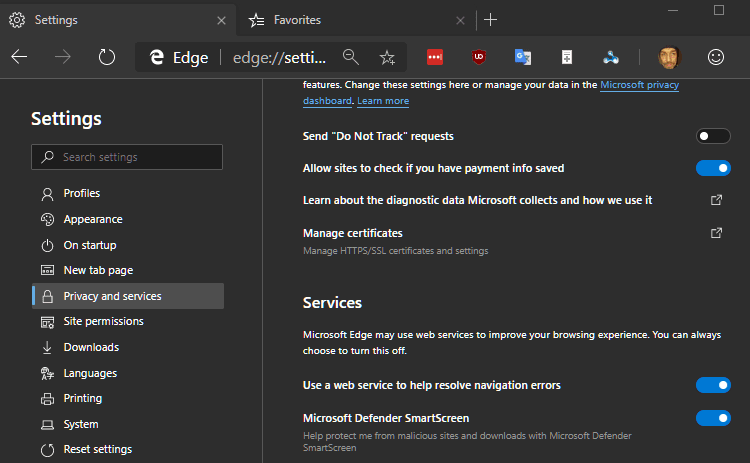Open the user profile avatar
This screenshot has width=750, height=463.
pos(669,57)
